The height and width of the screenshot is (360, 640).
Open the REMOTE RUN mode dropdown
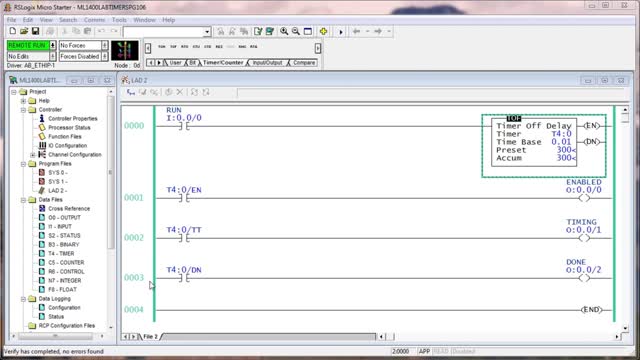point(53,45)
